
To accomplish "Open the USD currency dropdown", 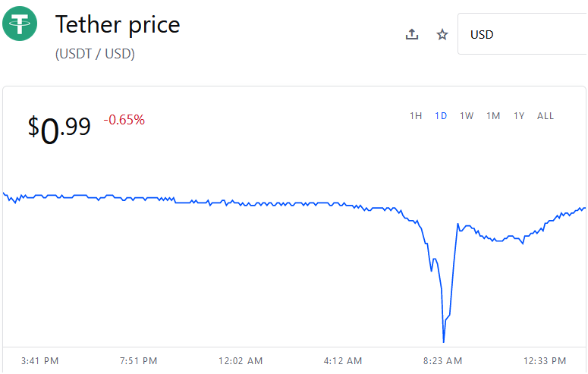I will [x=523, y=34].
